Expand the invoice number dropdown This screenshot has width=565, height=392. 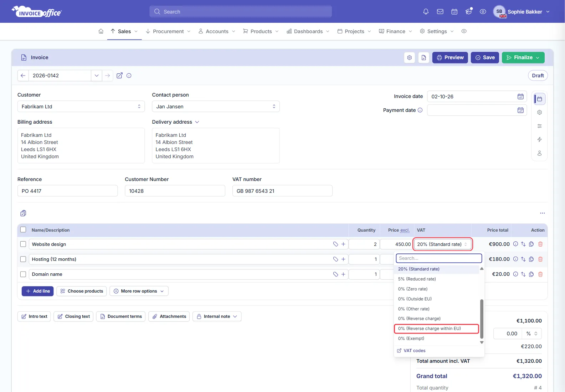pyautogui.click(x=96, y=76)
